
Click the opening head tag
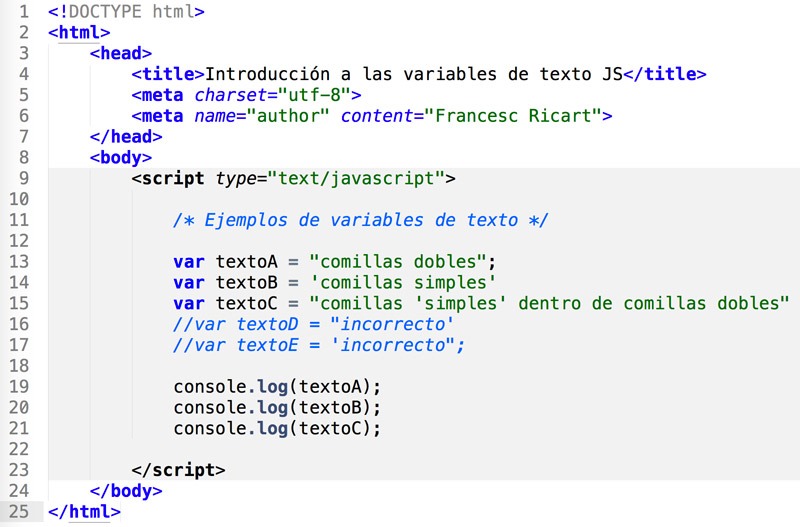[121, 53]
